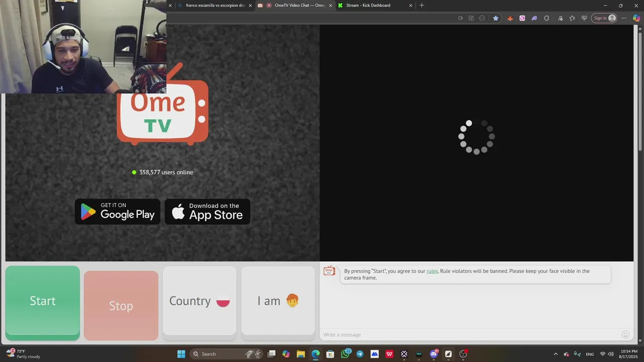Viewport: 644px width, 362px height.
Task: Click Download on the App Store badge
Action: click(x=207, y=212)
